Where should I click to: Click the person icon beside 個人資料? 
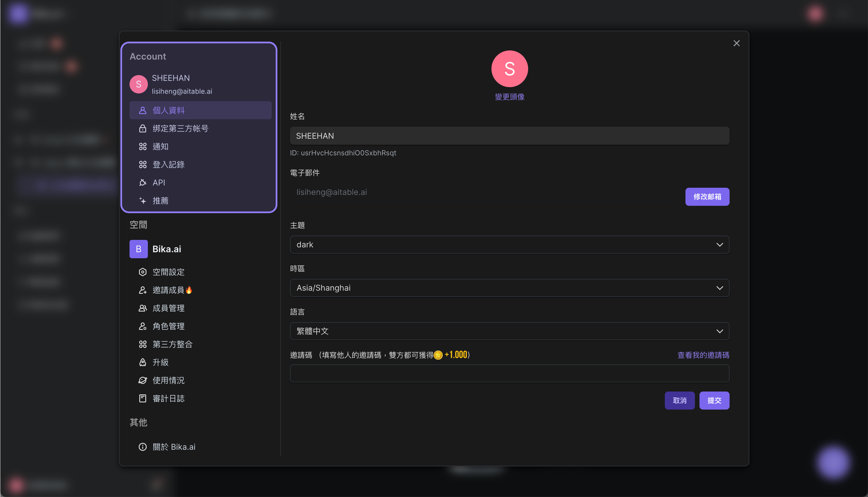pos(143,110)
